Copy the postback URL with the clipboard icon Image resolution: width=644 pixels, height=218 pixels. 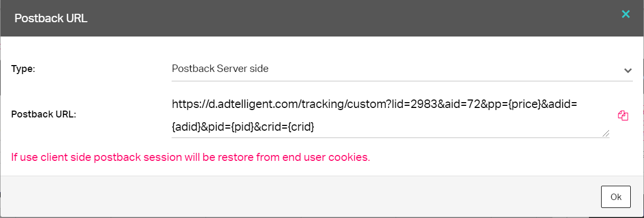[623, 116]
